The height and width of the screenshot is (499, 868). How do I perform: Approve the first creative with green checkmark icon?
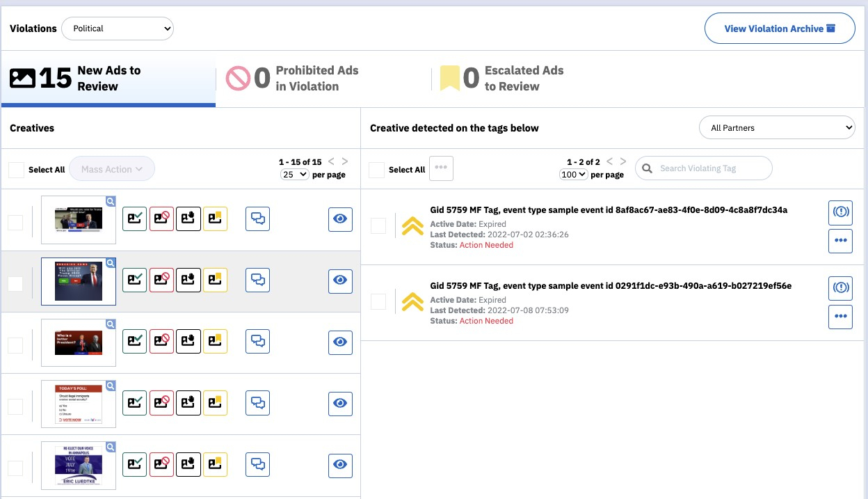pyautogui.click(x=134, y=219)
